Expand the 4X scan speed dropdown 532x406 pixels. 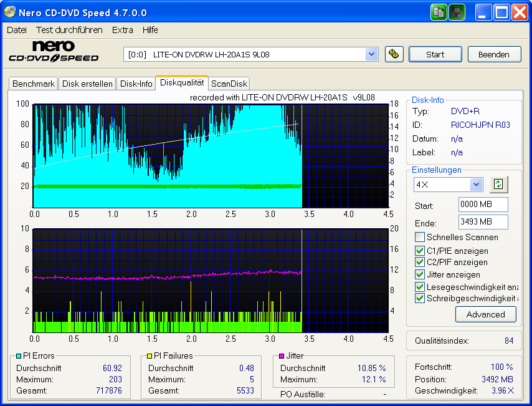pos(476,185)
